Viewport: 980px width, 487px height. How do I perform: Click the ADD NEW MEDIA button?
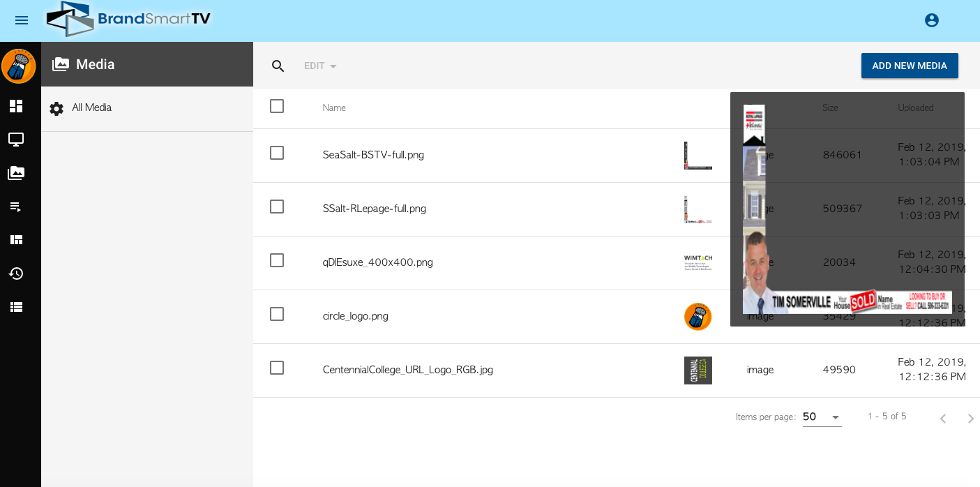(x=909, y=66)
